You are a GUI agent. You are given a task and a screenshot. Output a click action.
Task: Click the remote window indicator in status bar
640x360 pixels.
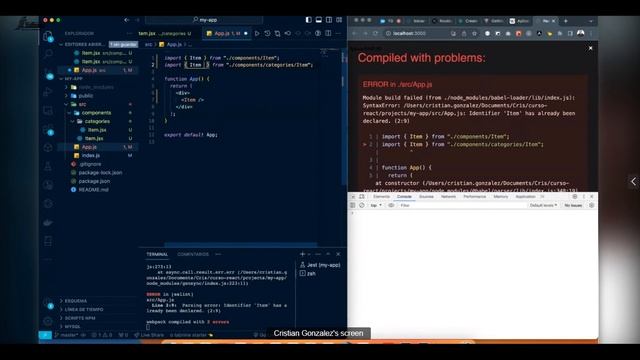(x=45, y=335)
